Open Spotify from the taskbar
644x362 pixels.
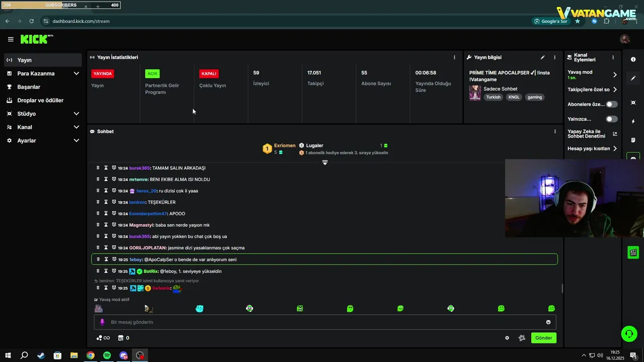click(x=107, y=355)
